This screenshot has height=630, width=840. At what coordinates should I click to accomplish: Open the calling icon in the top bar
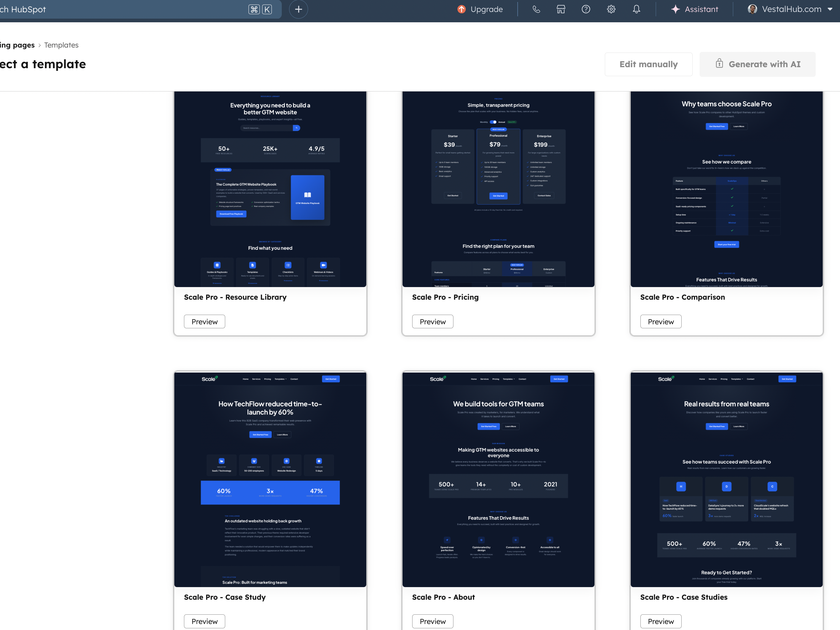coord(536,9)
